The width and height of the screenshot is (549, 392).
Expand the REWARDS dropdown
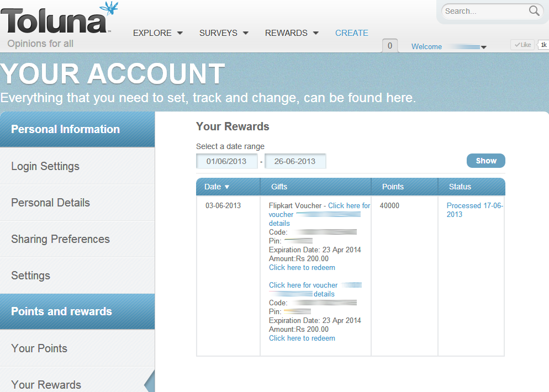pos(291,33)
